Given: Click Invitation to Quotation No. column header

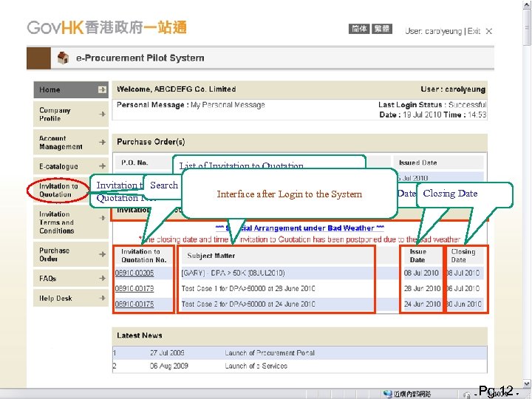Looking at the screenshot, I should tap(144, 256).
